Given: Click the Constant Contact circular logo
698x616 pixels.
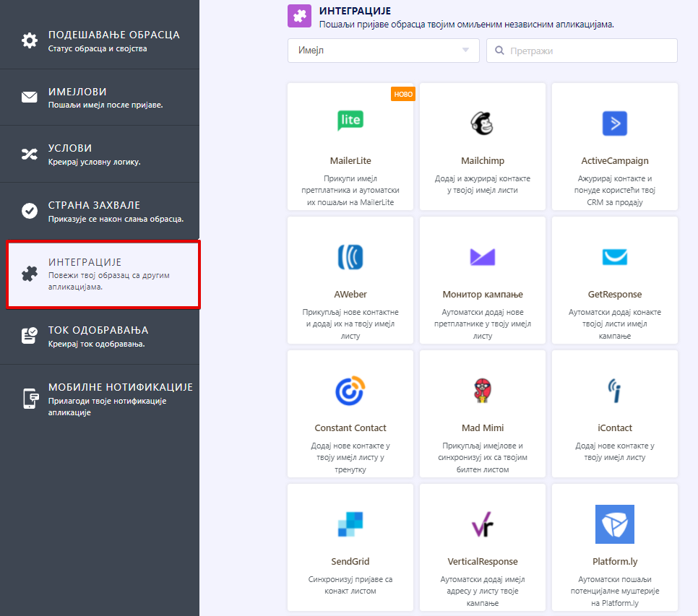Looking at the screenshot, I should 350,391.
